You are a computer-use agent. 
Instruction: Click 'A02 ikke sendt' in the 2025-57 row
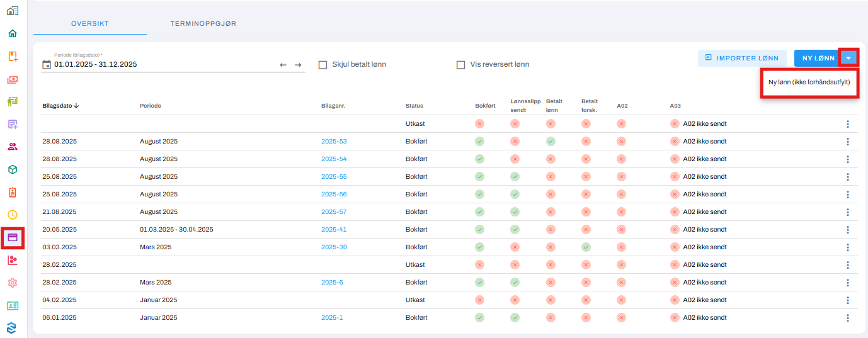[705, 212]
